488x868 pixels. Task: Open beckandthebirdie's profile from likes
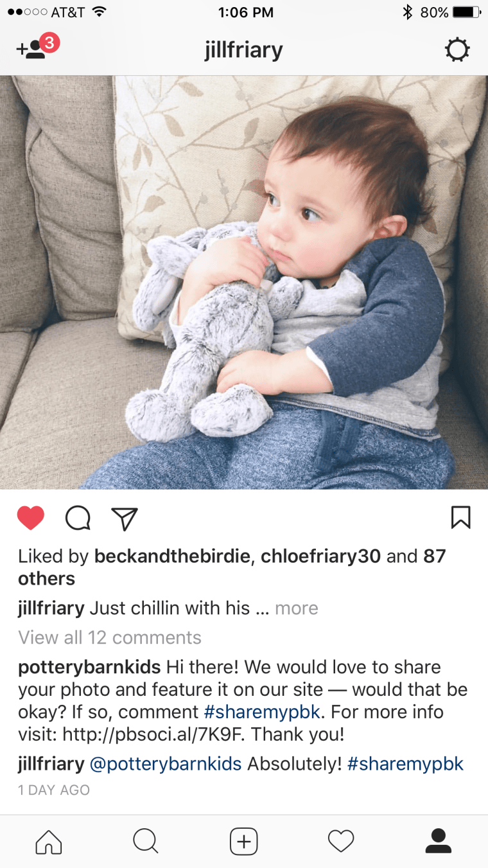coord(172,556)
